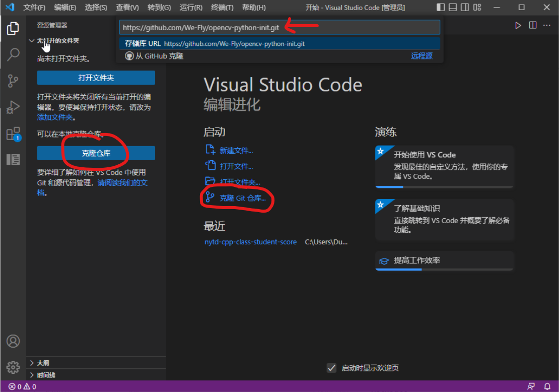Expand the 大纲 outline section
The height and width of the screenshot is (392, 559).
[43, 363]
